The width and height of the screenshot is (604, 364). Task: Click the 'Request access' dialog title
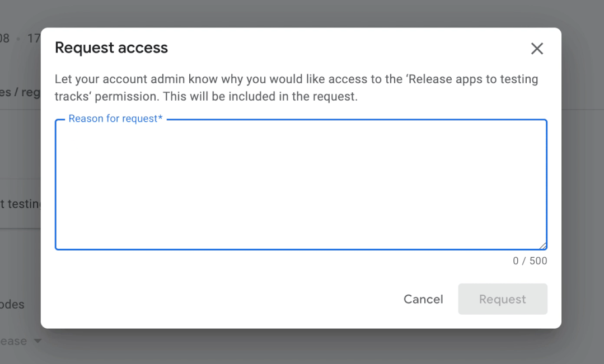click(111, 48)
